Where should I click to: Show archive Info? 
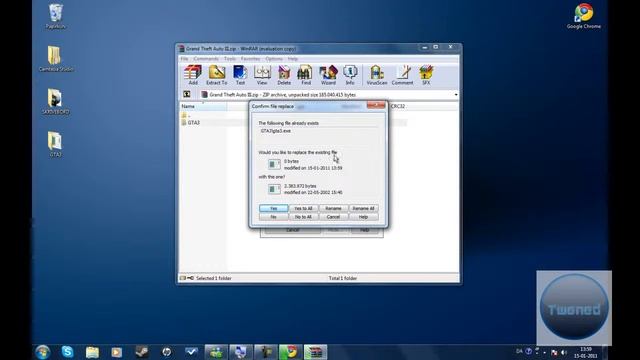pos(350,75)
